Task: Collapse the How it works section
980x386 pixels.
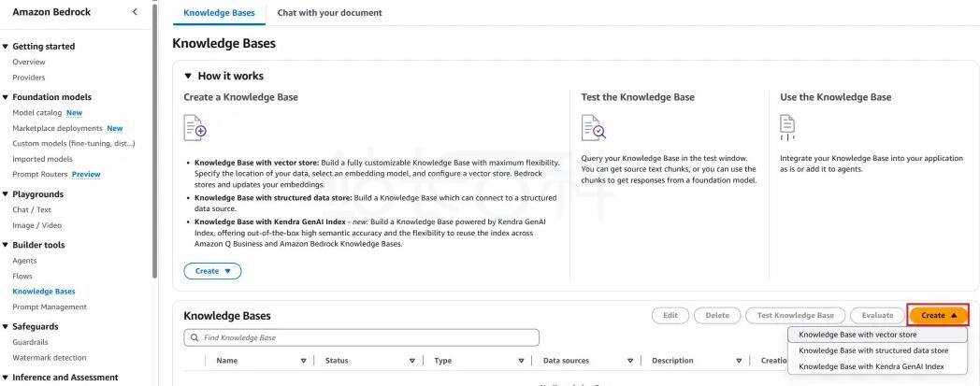Action: (188, 77)
